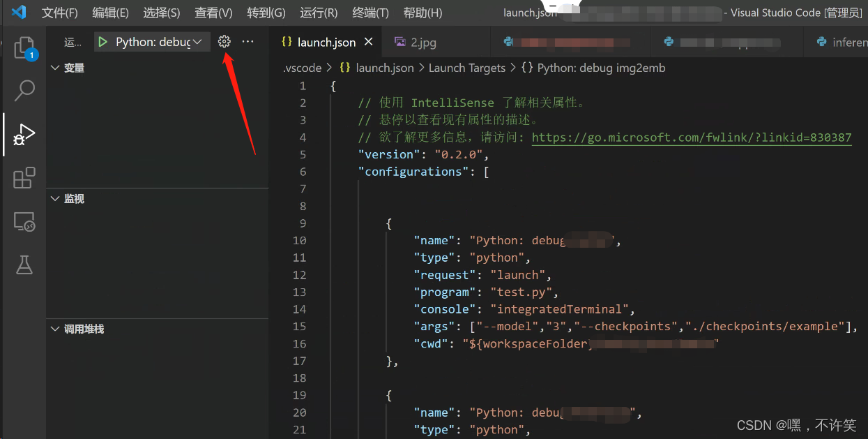Click the IntelliSense comment on line 2

click(x=472, y=103)
